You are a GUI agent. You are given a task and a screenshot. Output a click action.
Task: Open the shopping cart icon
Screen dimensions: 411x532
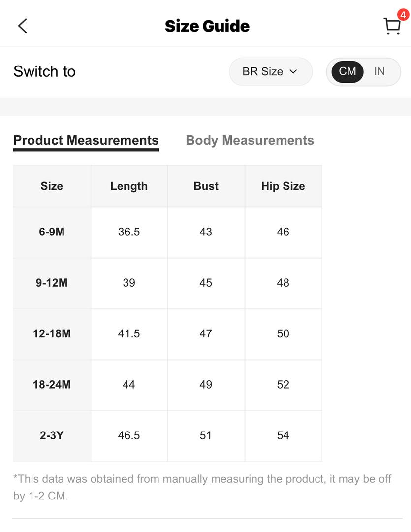(392, 26)
